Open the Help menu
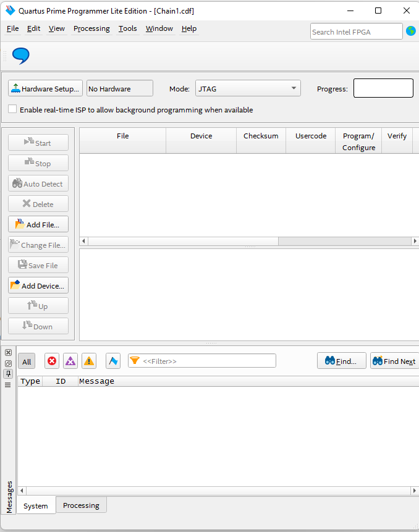The image size is (419, 532). coord(189,28)
